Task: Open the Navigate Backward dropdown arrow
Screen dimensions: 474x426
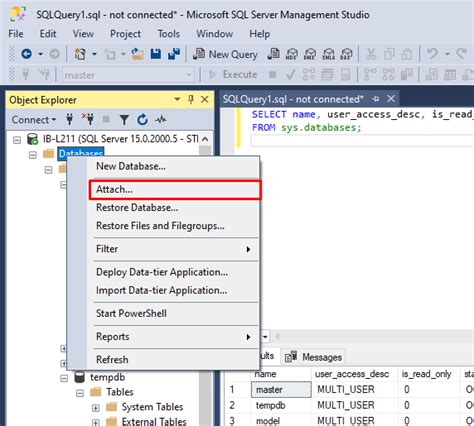Action: (40, 54)
